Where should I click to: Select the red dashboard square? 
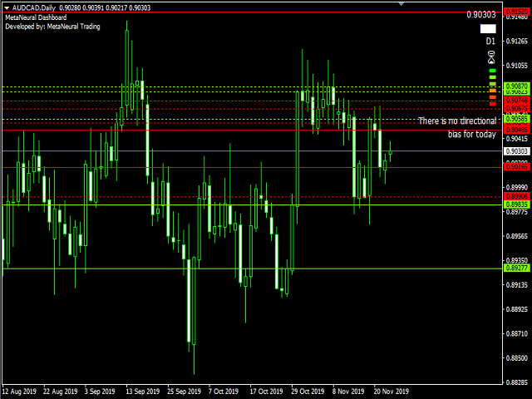point(493,104)
